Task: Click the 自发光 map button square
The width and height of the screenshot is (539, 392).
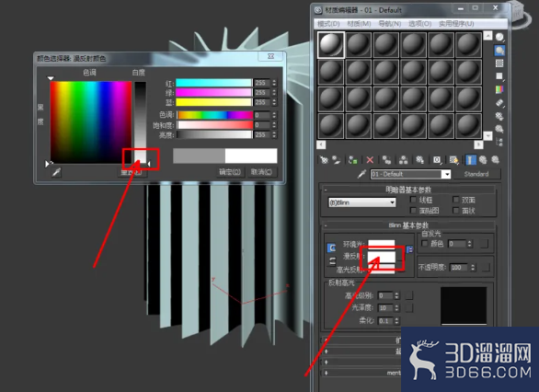Action: tap(484, 244)
